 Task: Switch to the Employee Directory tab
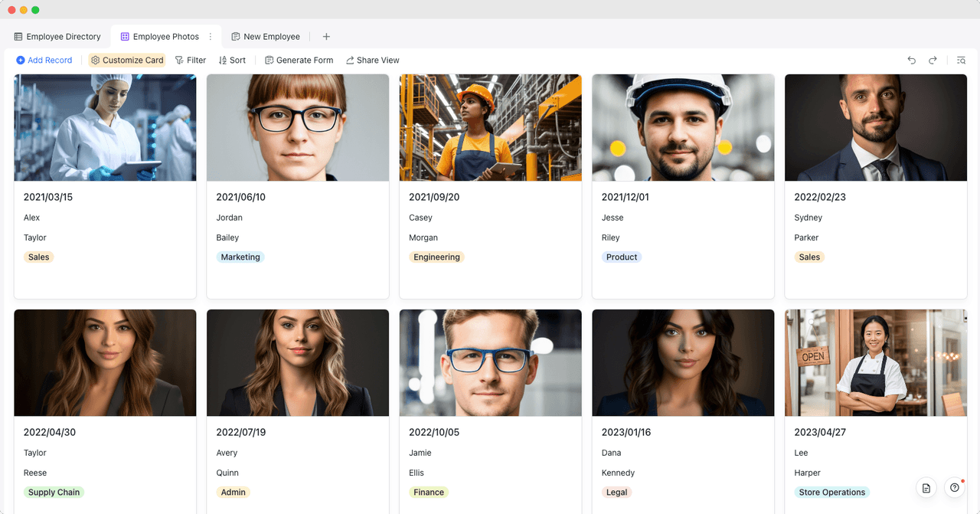(57, 36)
